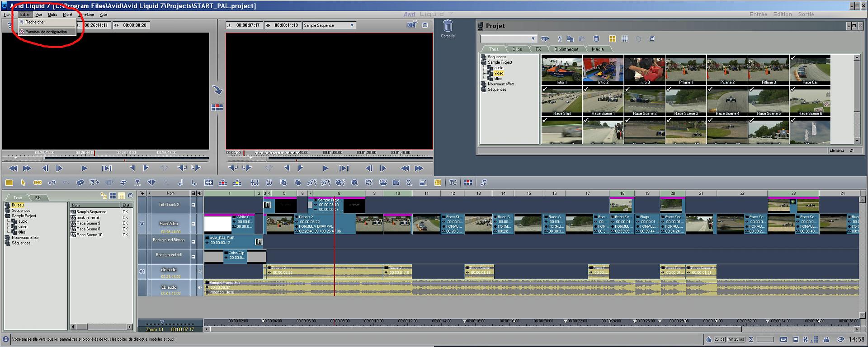
Task: Expand the Sample Project tree folder
Action: pos(483,62)
